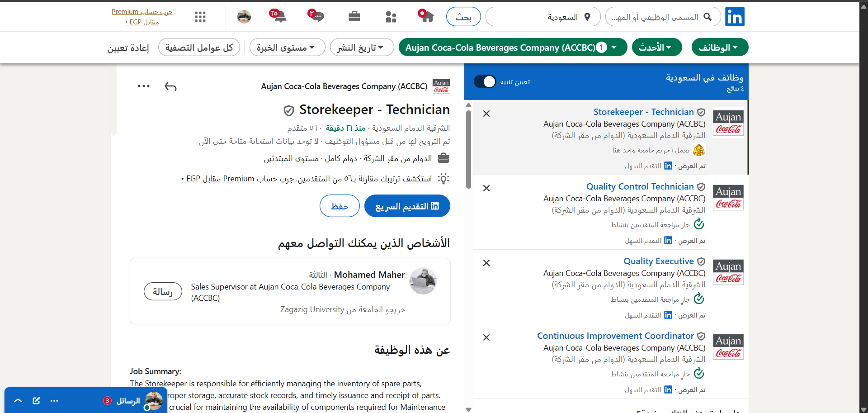
Task: Open messaging bar ellipsis options
Action: (54, 401)
